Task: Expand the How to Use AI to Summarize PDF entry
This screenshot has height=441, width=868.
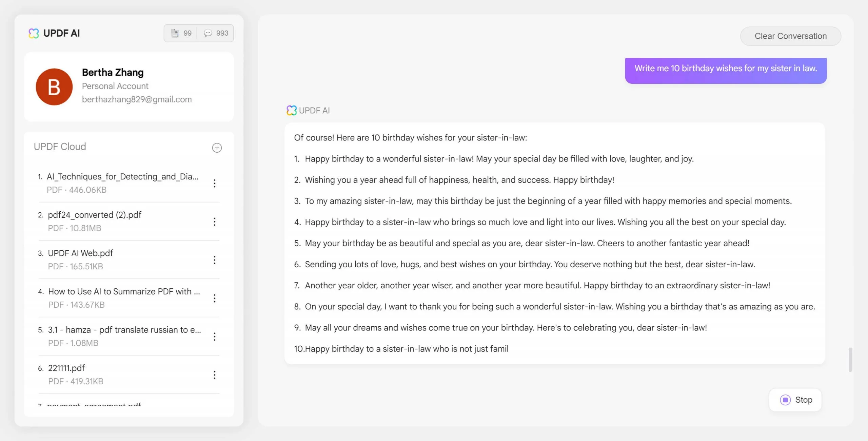Action: tap(214, 298)
